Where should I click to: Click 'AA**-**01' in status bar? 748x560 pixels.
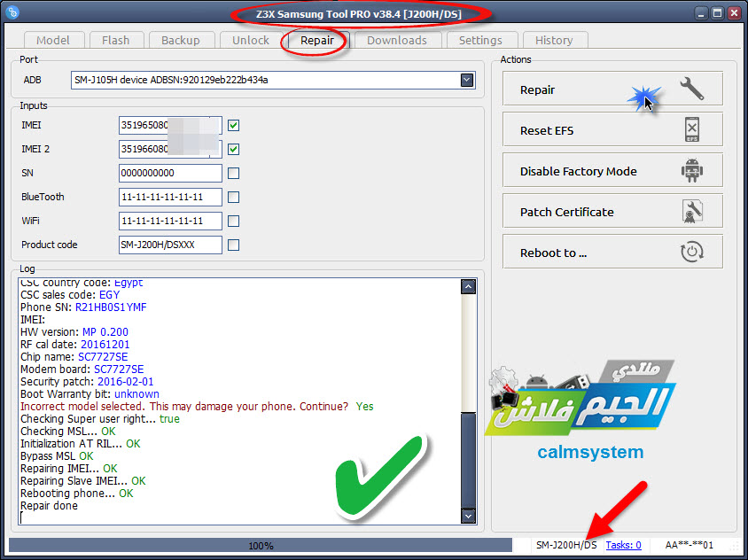(690, 545)
